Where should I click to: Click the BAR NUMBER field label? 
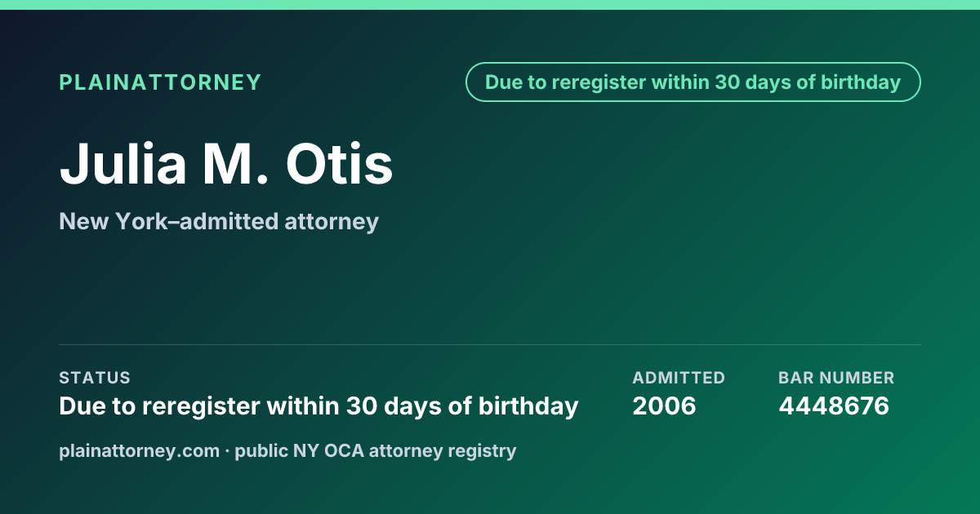click(836, 378)
